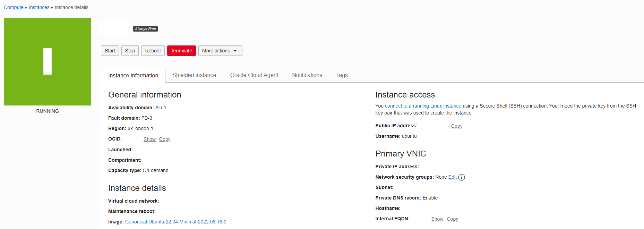The width and height of the screenshot is (644, 229).
Task: Open the Canonical-Ubuntu-22.04-Minimal image link
Action: pos(176,222)
